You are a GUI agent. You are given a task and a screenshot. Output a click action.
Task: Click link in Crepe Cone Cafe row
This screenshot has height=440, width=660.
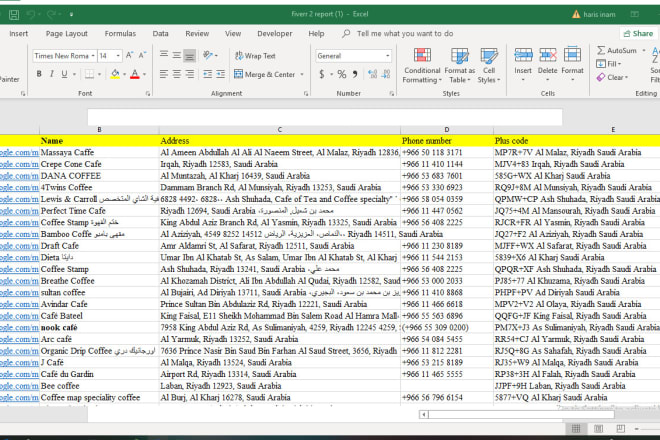[x=19, y=164]
